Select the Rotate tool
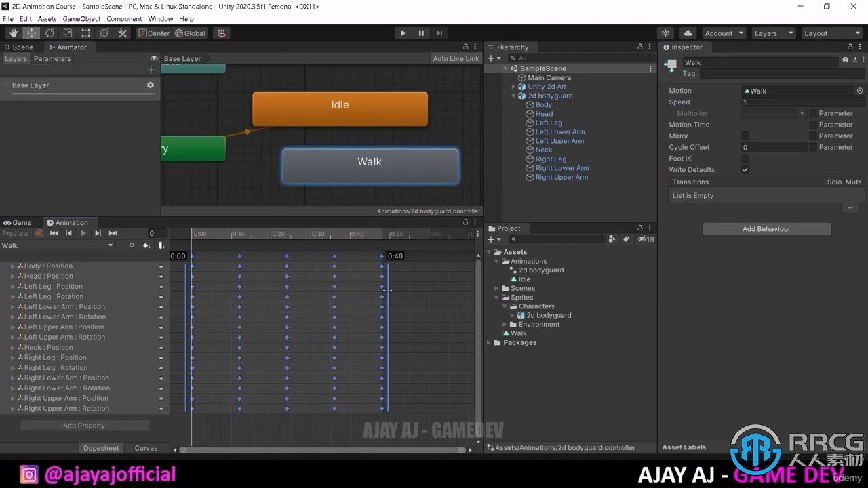Screen dimensions: 868x488 50,33
